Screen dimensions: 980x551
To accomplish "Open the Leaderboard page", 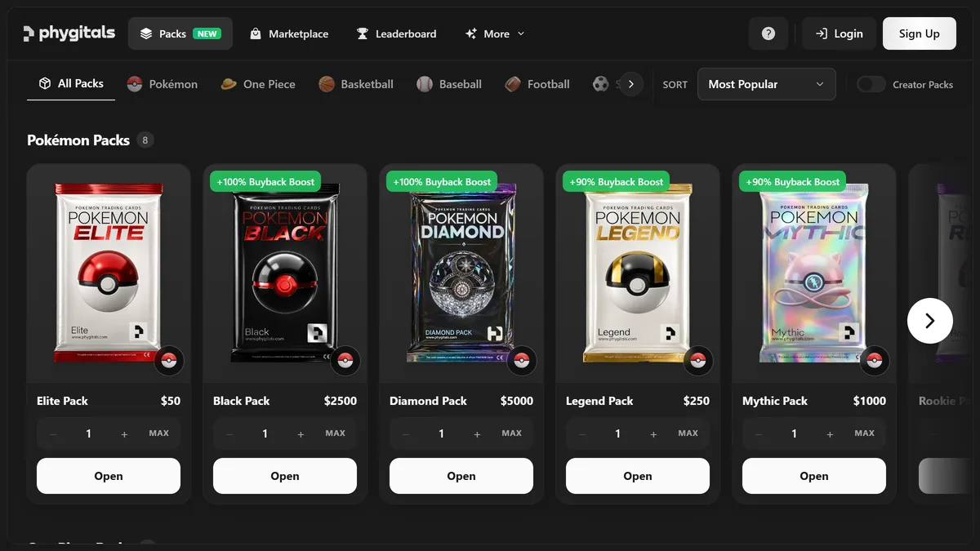I will [x=396, y=33].
